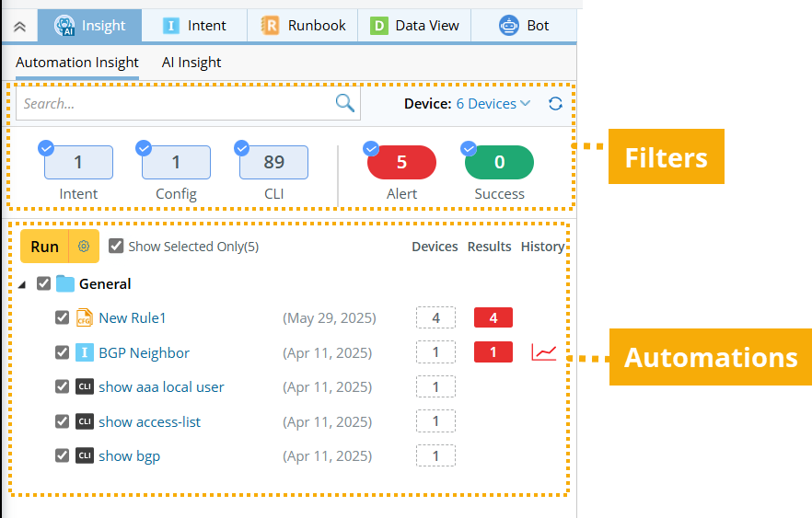
Task: Click devices count 4 for New Rule1
Action: coord(435,317)
